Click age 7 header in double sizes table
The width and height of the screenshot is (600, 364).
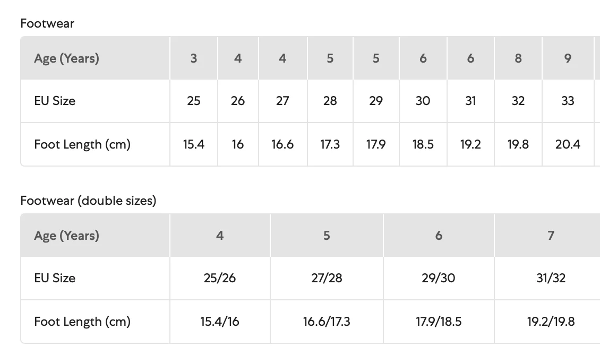coord(551,236)
